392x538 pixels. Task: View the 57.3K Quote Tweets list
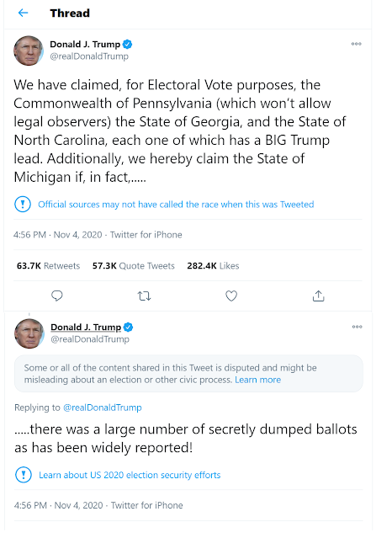pyautogui.click(x=134, y=266)
